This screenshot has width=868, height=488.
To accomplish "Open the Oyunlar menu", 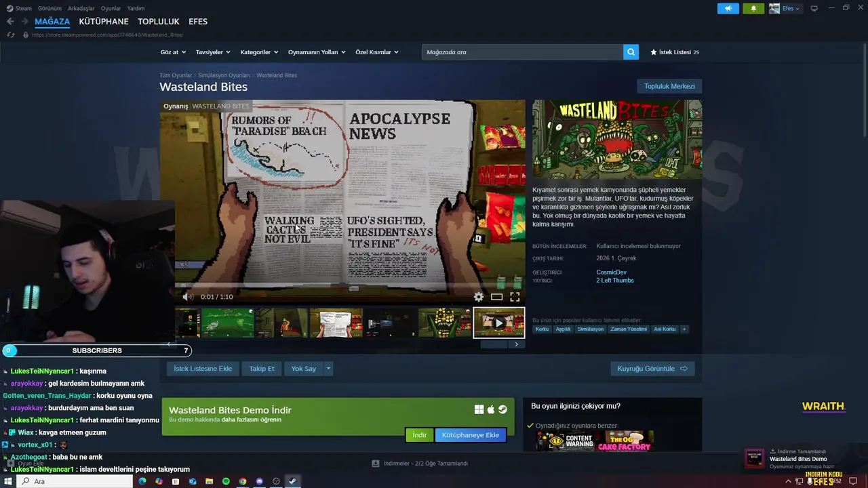I will coord(111,8).
